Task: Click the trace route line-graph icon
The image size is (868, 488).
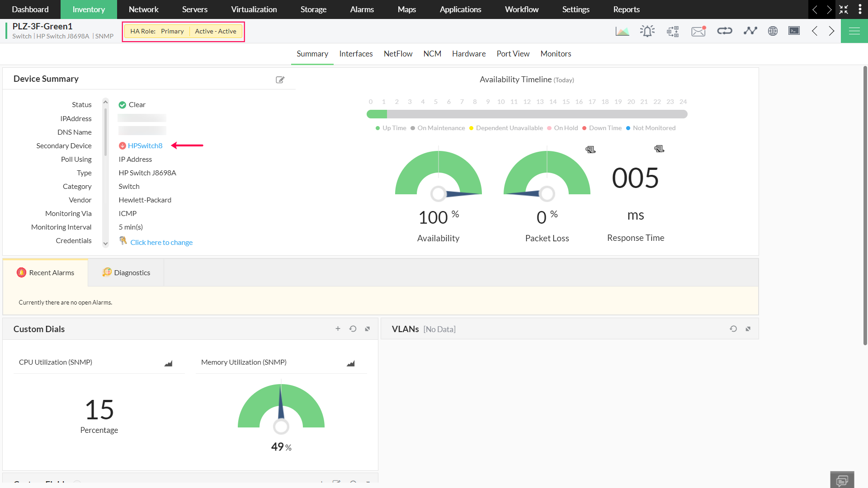Action: point(750,31)
